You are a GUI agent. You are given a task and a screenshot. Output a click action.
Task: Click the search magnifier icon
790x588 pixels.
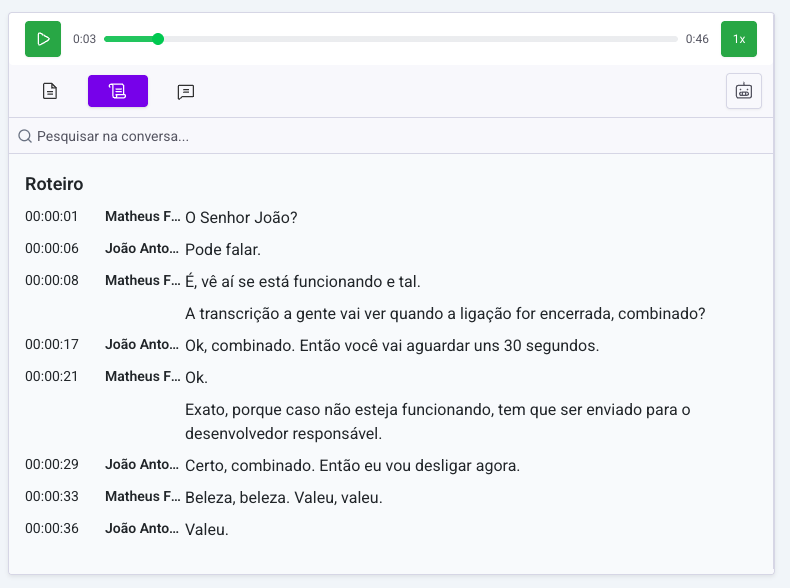(x=25, y=136)
